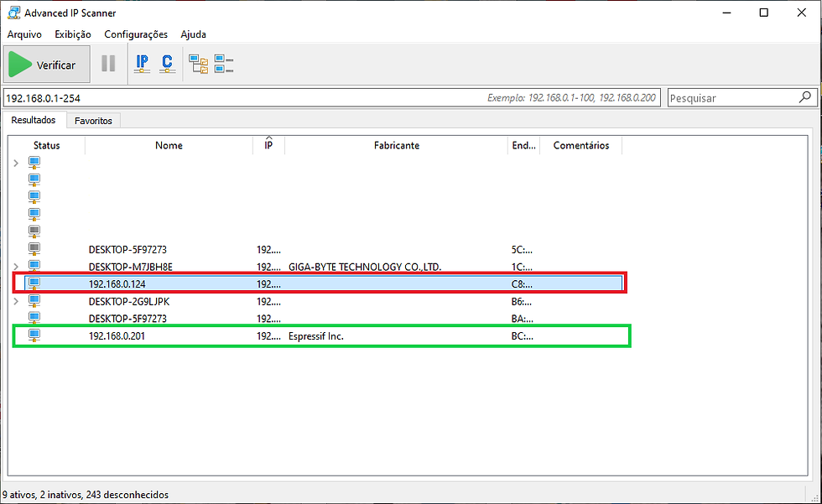Screen dimensions: 822x504
Task: Minimize the Advanced IP Scanner window
Action: (x=726, y=13)
